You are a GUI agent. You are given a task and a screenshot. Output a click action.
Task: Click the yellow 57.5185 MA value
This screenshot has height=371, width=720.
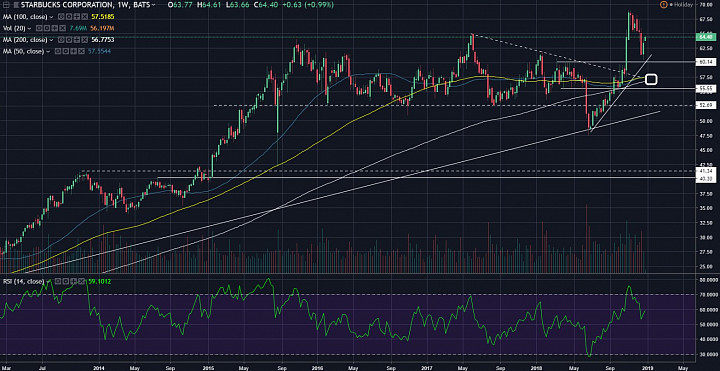coord(103,17)
